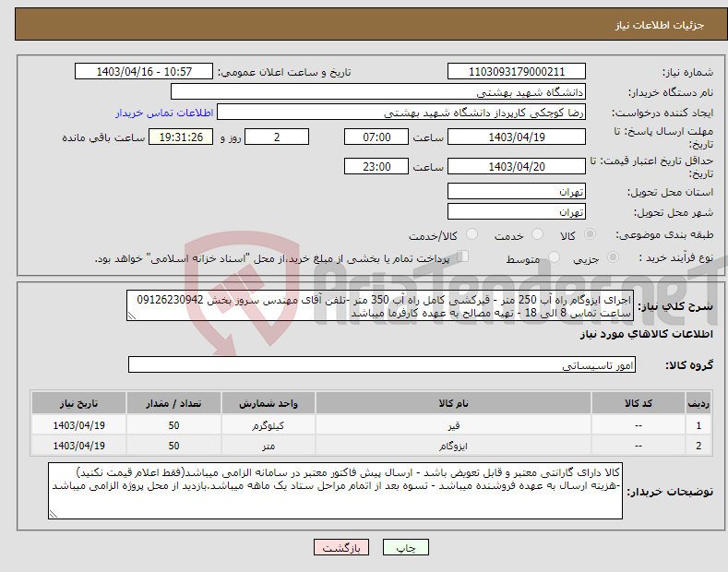
Task: Click the ردیف column header
Action: click(x=698, y=403)
